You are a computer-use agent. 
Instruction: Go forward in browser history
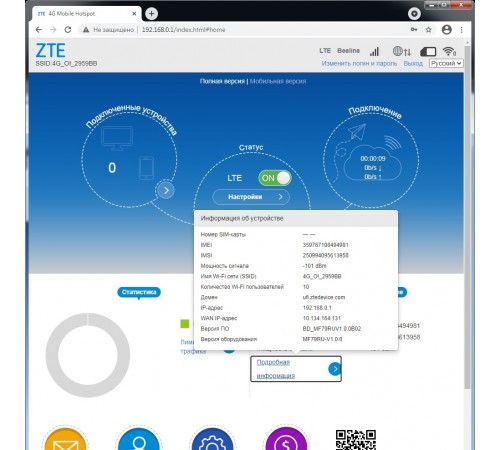[53, 30]
